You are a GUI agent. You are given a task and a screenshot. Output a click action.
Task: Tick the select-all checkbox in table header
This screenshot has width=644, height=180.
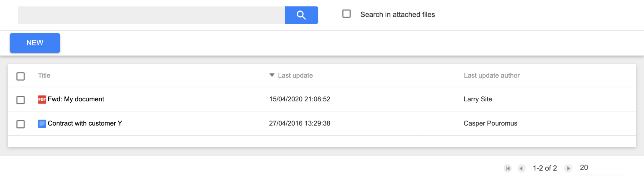pos(21,76)
